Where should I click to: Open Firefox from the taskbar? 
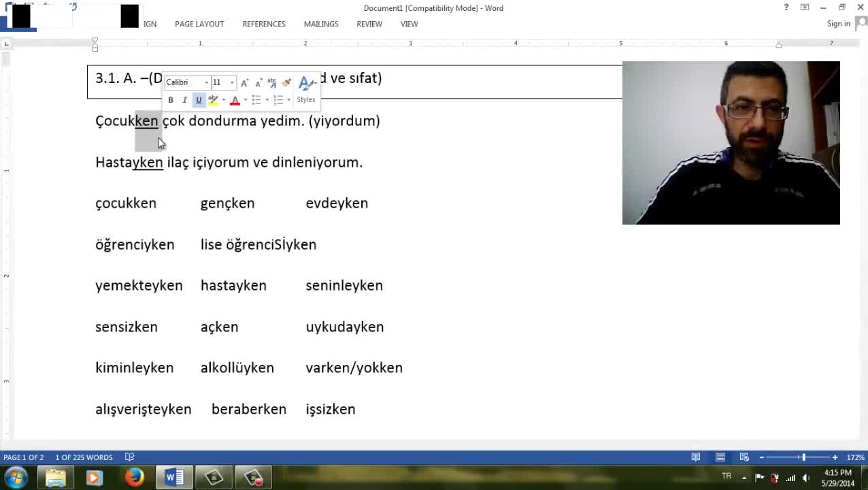(x=134, y=477)
